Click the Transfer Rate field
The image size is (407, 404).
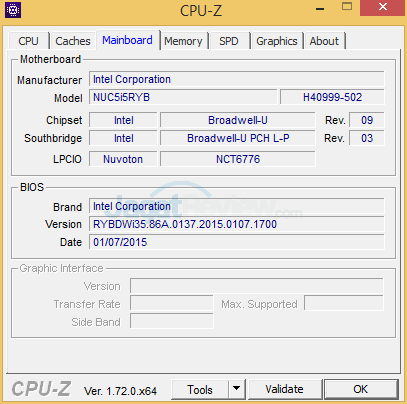(172, 304)
